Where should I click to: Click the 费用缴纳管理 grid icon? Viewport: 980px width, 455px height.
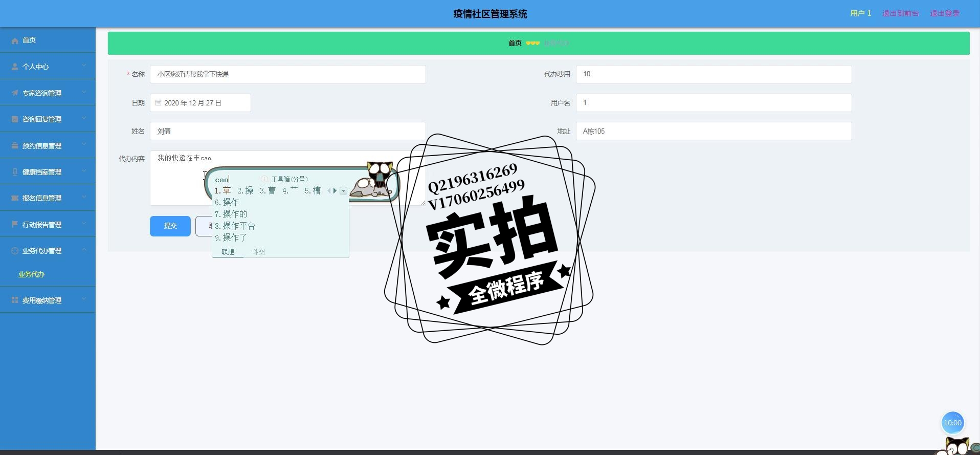(x=15, y=300)
